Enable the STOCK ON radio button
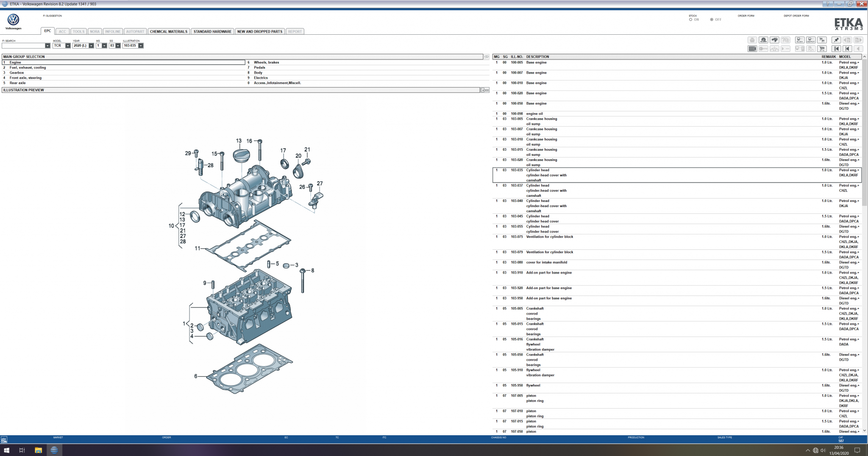The image size is (868, 456). click(691, 19)
